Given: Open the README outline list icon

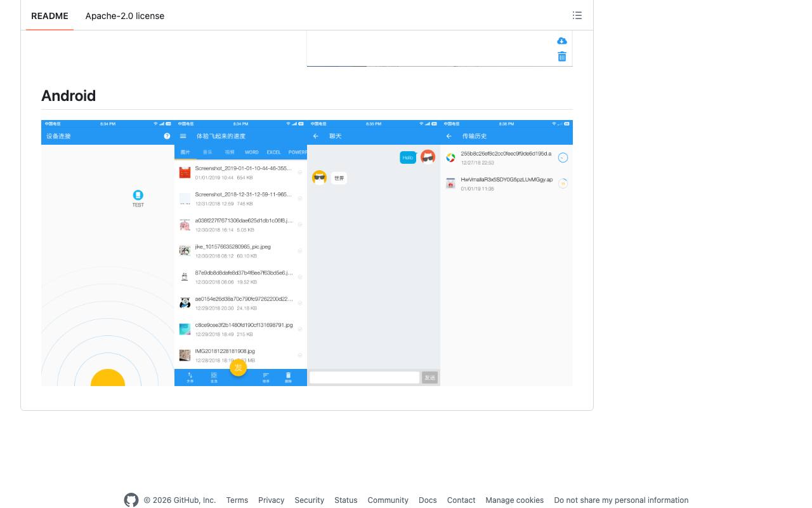Looking at the screenshot, I should pos(577,15).
